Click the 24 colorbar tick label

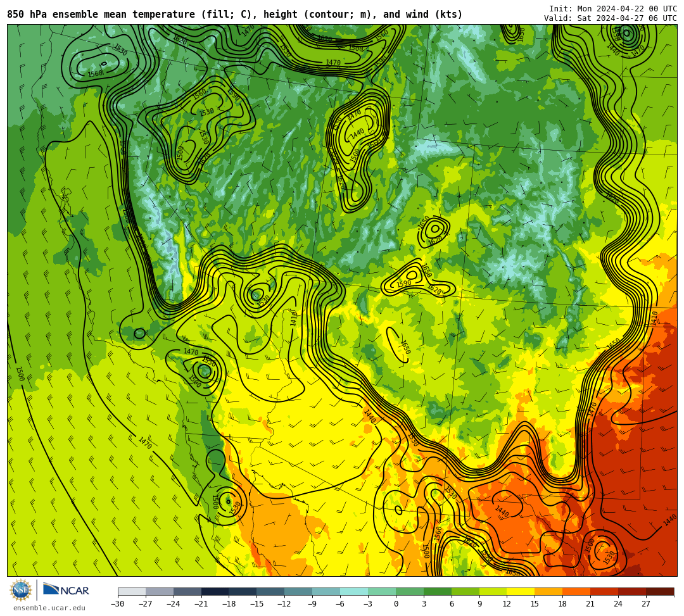[618, 604]
